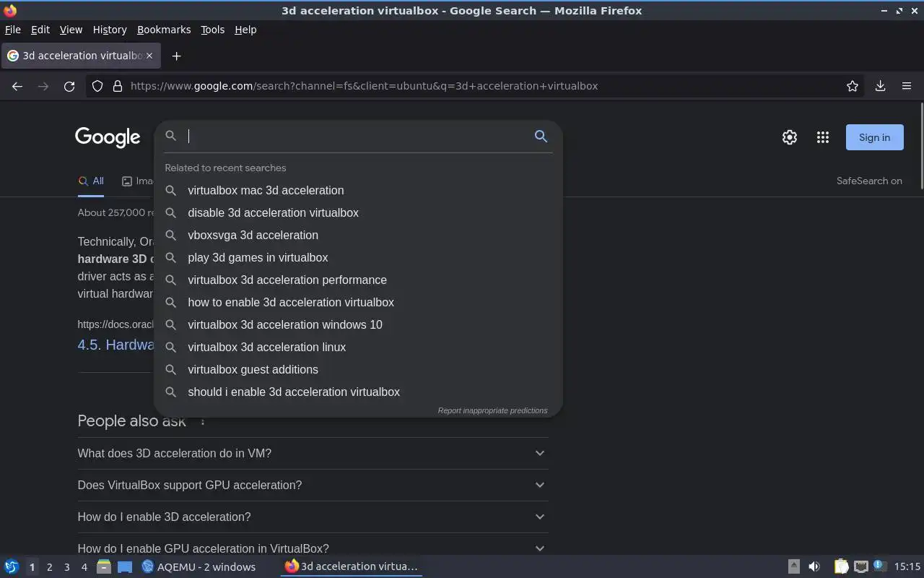Select suggestion play 3d games in virtualbox

tap(358, 257)
